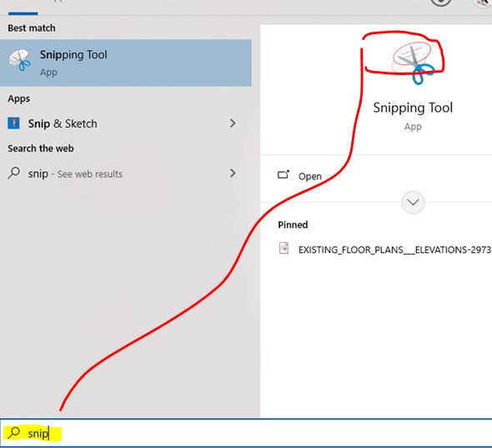This screenshot has height=448, width=492.
Task: Click the web search magnifier icon
Action: pos(14,173)
